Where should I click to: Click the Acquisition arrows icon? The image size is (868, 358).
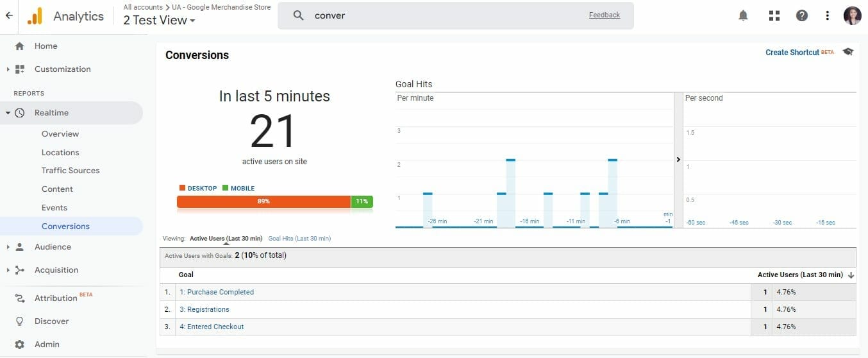(19, 270)
